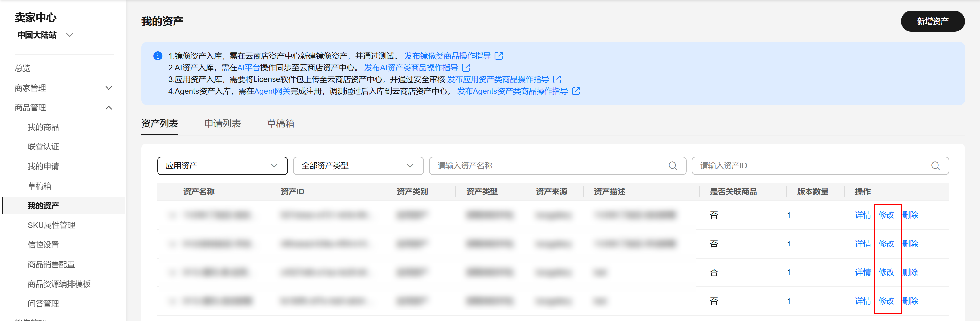The height and width of the screenshot is (321, 980).
Task: Open external link icon after 发布AI资产类商品操作指导
Action: [466, 68]
